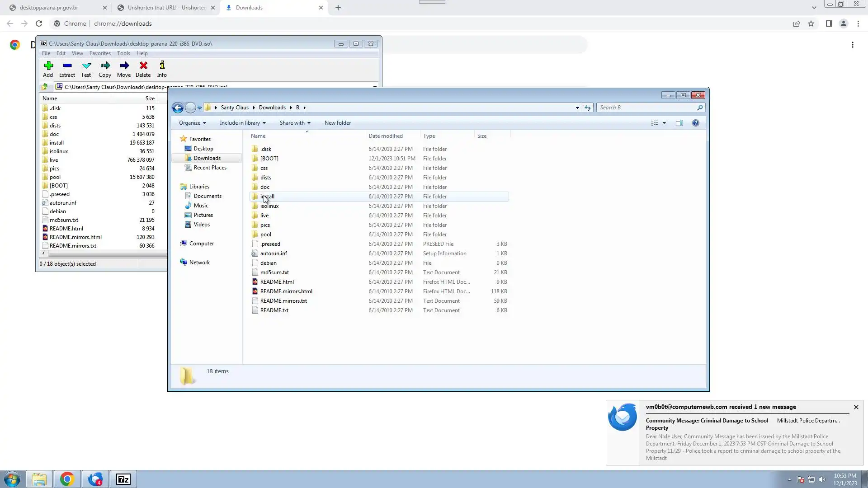The width and height of the screenshot is (868, 488).
Task: Open the Favorites menu in 7-Zip
Action: pos(100,53)
